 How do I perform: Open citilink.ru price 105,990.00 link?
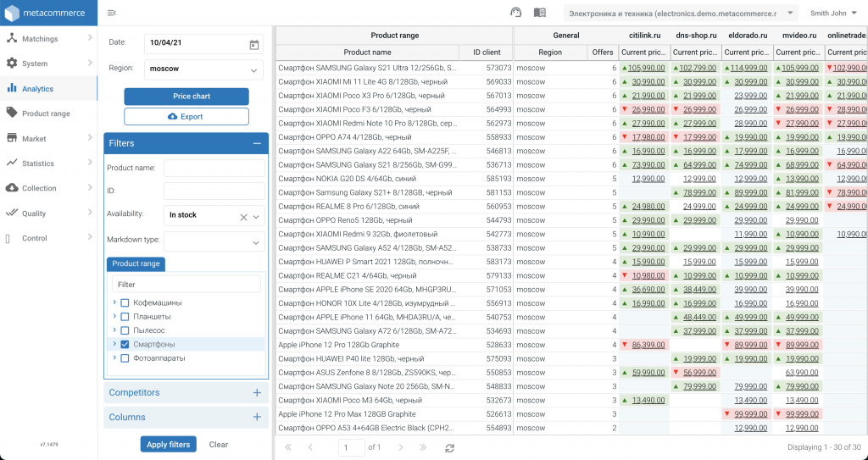point(646,68)
